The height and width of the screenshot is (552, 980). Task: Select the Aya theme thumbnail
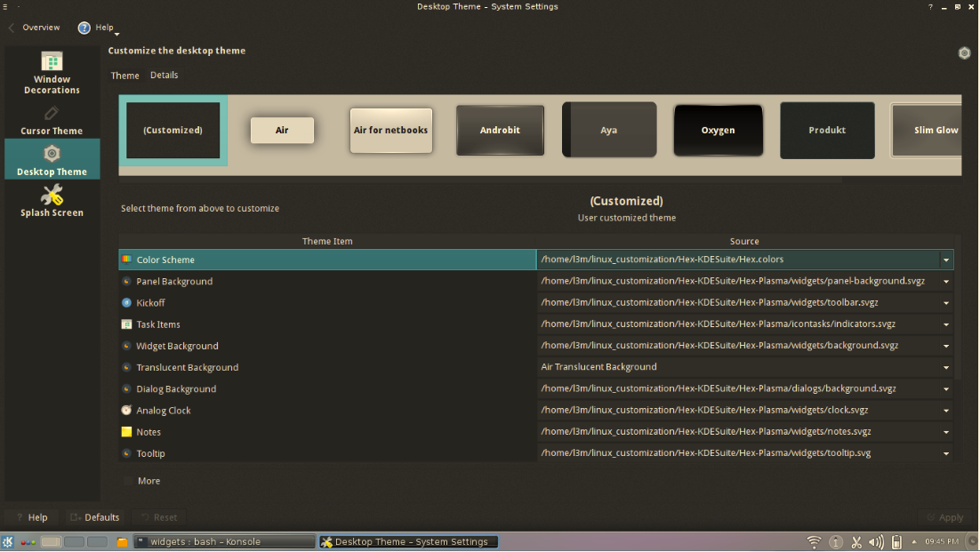click(609, 130)
